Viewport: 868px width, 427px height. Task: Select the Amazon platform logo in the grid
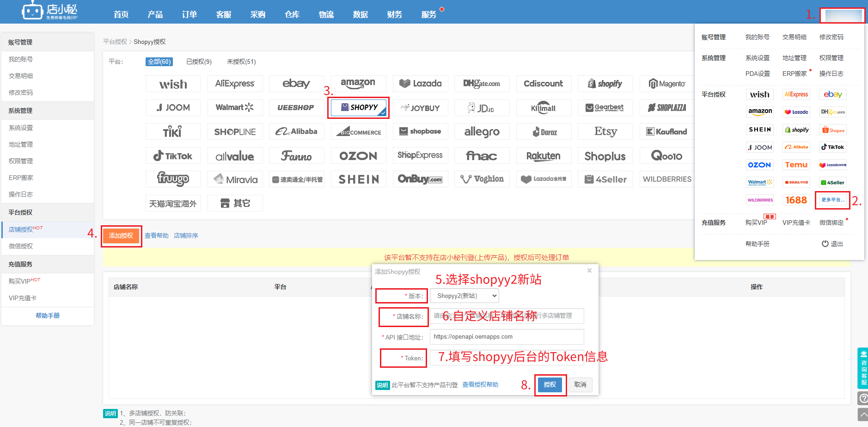click(358, 84)
